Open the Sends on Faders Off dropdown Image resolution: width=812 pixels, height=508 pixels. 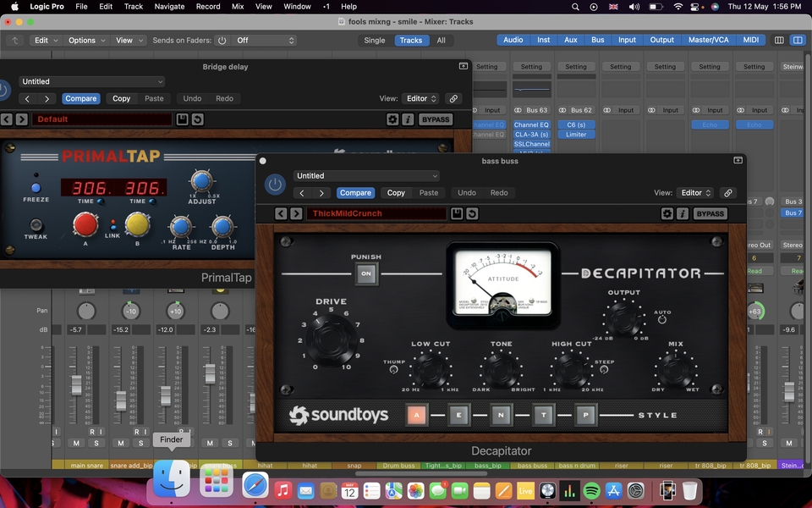point(265,41)
